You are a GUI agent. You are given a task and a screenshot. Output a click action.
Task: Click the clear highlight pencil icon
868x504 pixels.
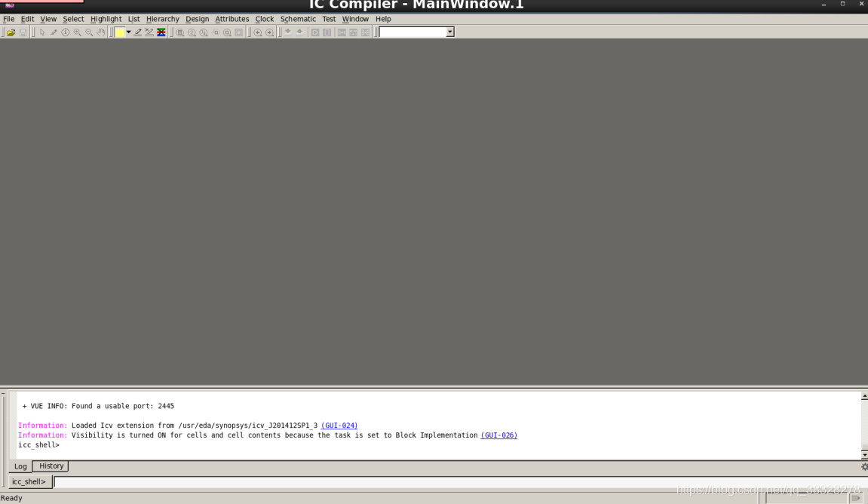click(149, 32)
